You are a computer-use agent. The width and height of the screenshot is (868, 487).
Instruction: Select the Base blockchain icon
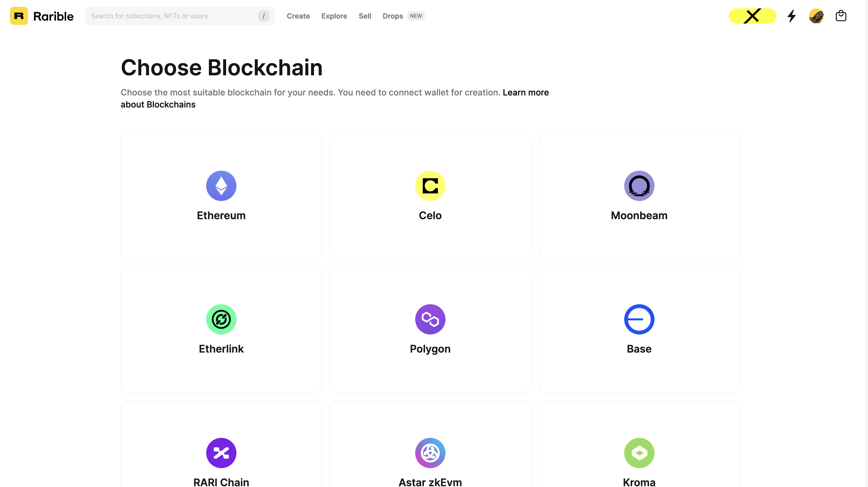click(x=639, y=319)
